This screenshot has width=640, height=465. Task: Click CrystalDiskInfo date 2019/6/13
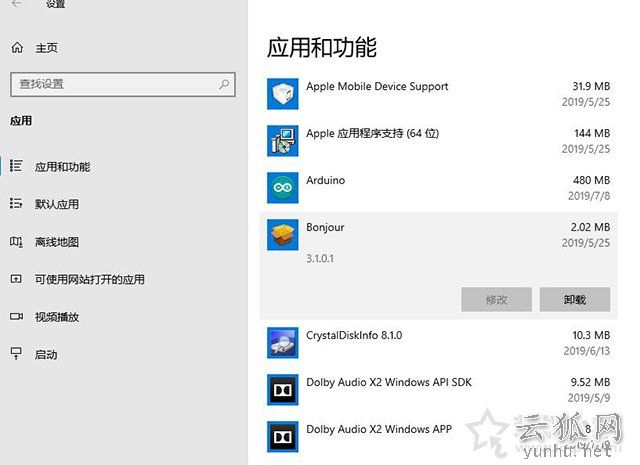[x=587, y=351]
